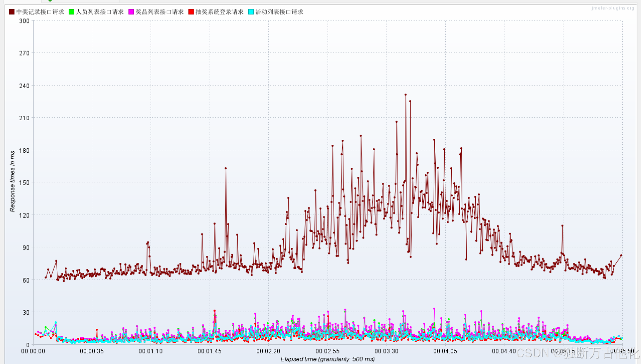Click the 00:04:05 time axis label
This screenshot has height=364, width=641.
445,351
